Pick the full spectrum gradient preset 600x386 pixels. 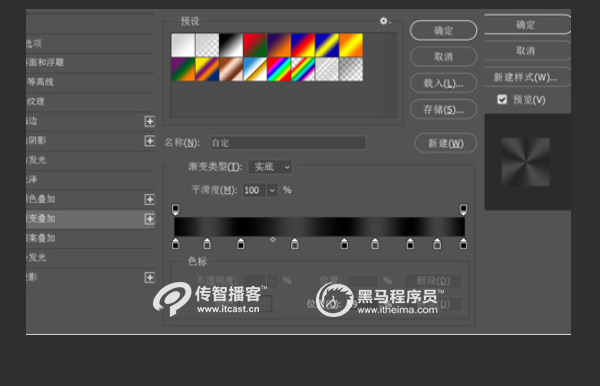pos(279,69)
